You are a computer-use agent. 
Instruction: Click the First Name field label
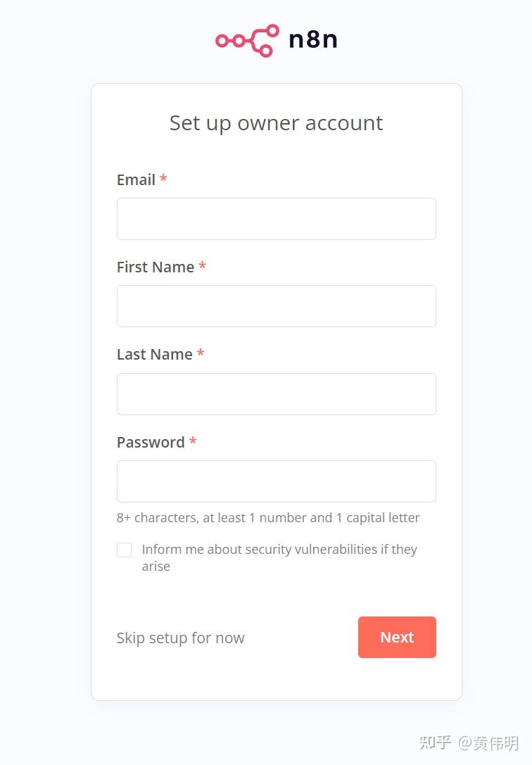coord(156,267)
